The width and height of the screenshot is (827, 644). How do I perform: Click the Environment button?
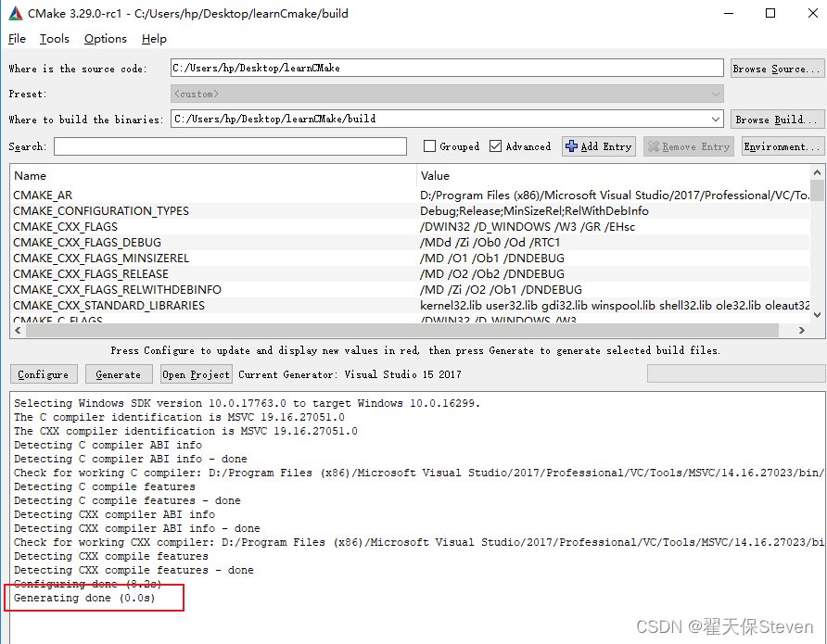[782, 146]
